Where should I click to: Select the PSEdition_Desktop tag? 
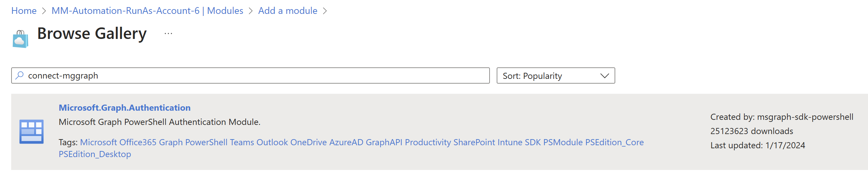[95, 154]
